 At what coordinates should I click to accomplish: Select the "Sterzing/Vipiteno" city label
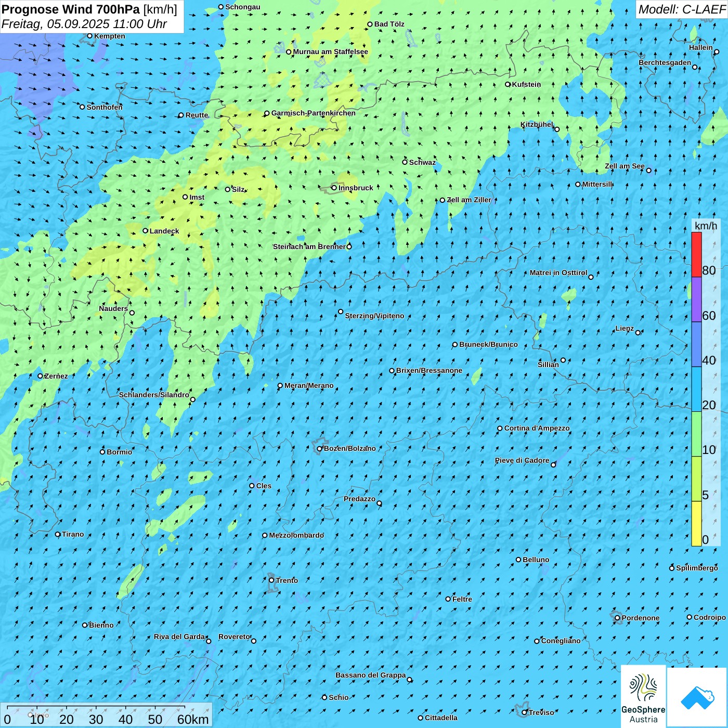[x=374, y=316]
